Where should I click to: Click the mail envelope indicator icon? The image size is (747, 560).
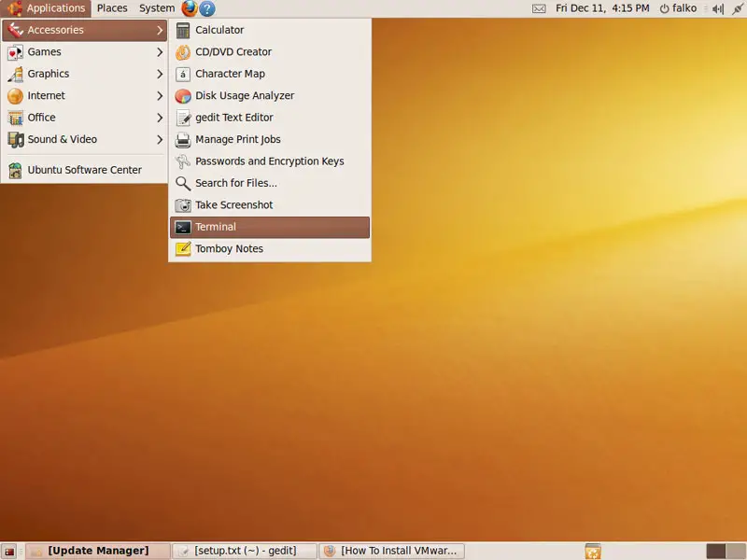tap(539, 8)
